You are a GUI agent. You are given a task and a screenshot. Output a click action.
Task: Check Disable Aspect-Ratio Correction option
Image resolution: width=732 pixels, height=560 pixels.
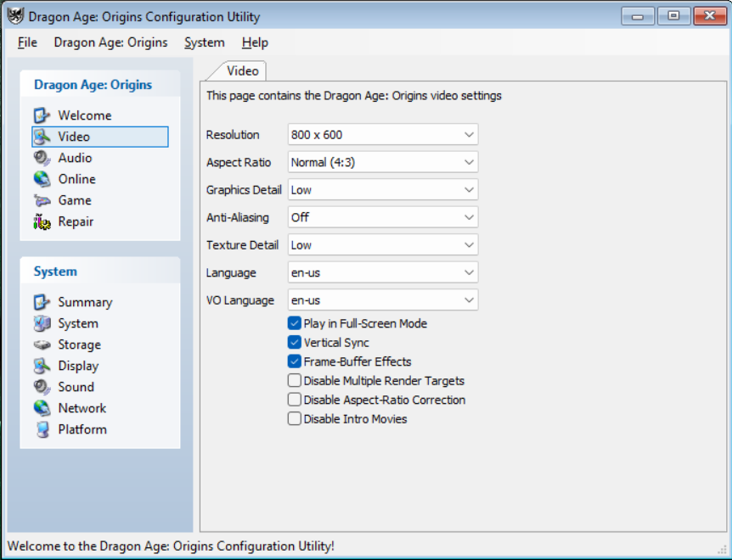coord(295,400)
